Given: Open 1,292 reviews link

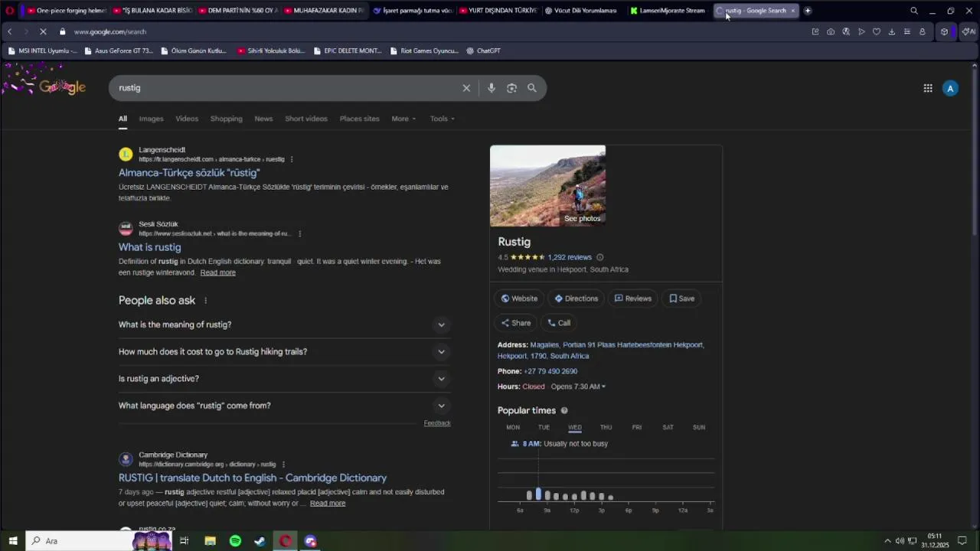Looking at the screenshot, I should [x=570, y=257].
